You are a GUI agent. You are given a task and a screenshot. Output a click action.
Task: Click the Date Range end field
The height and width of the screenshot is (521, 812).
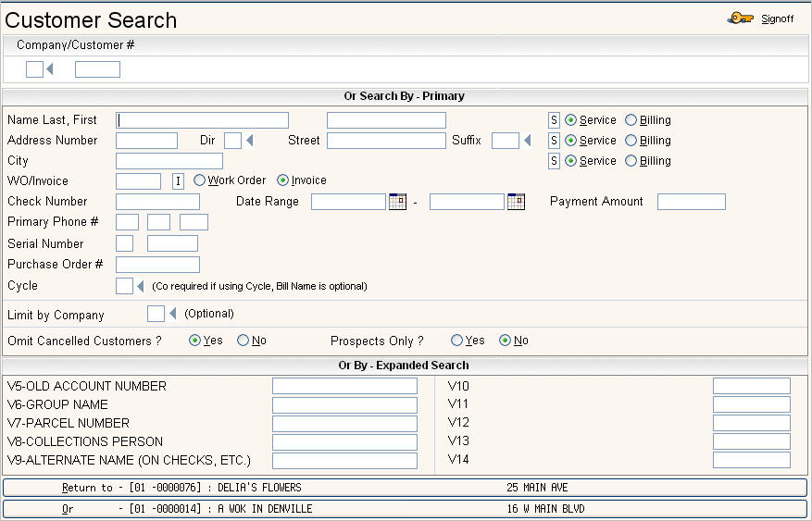(467, 202)
